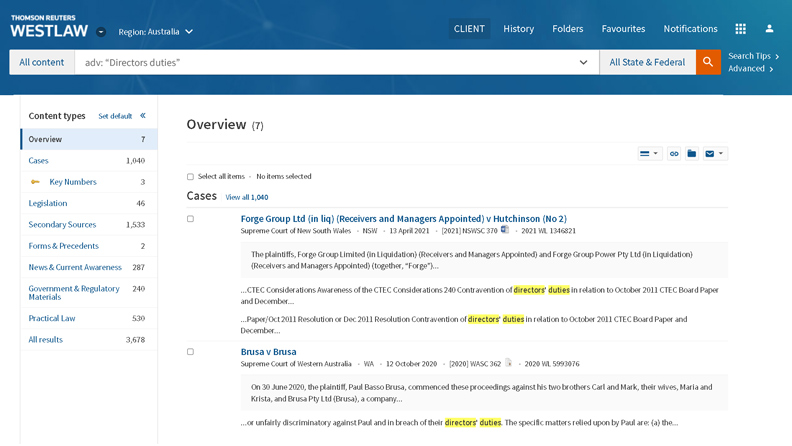Go to Folders in top navigation
792x446 pixels.
[x=567, y=29]
